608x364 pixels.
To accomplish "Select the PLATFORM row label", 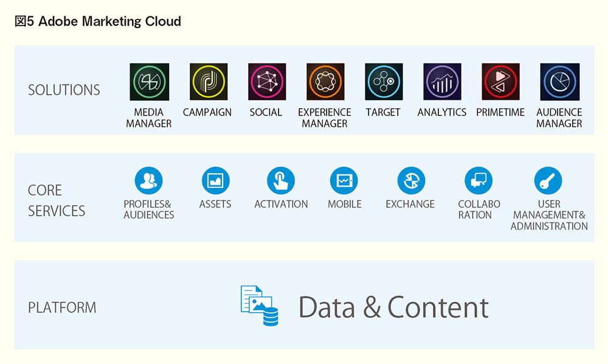I will click(62, 307).
